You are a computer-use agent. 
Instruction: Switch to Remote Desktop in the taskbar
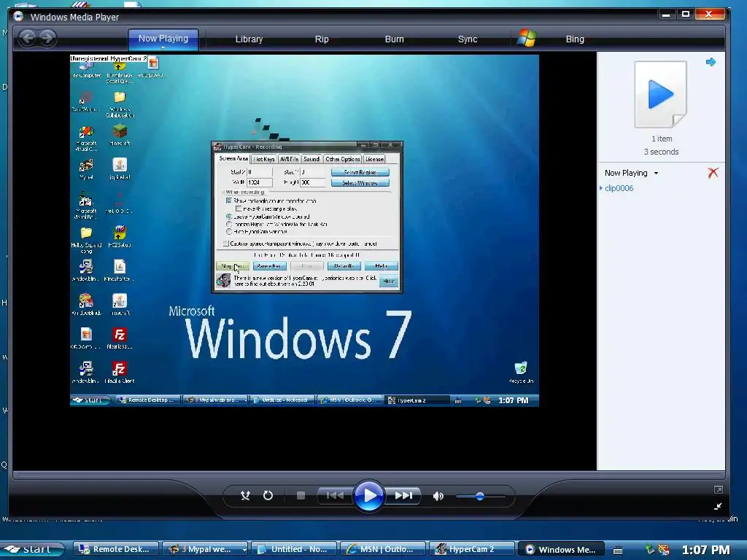tap(116, 549)
